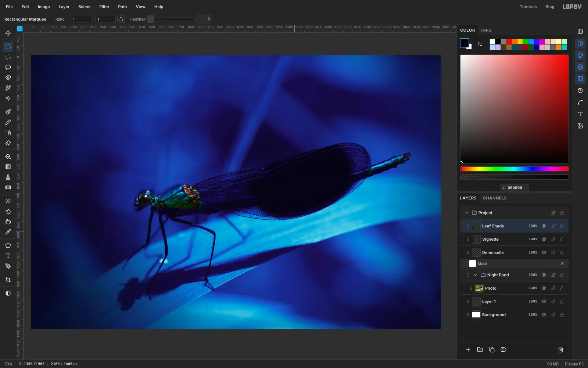588x368 pixels.
Task: Activate the Magic Wand tool
Action: (x=8, y=88)
